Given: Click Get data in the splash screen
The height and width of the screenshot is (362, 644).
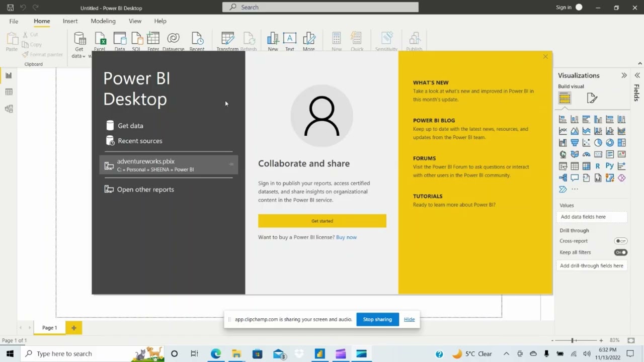Looking at the screenshot, I should 125,126.
